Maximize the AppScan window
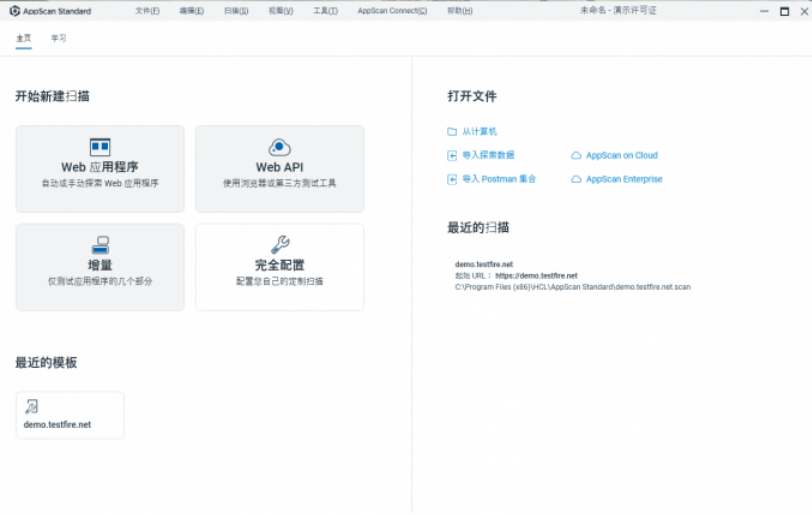This screenshot has height=515, width=812. tap(785, 11)
